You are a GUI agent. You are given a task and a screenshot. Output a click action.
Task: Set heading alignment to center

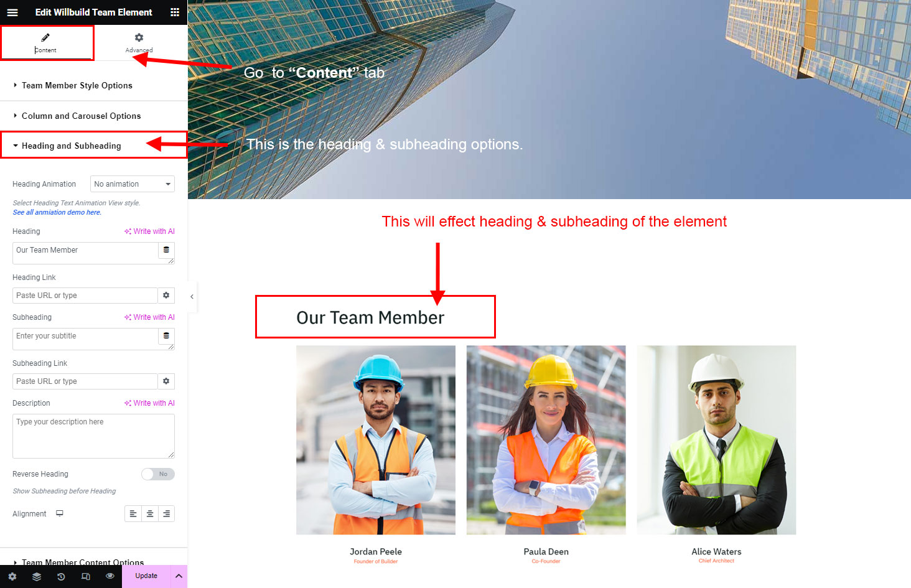tap(150, 514)
